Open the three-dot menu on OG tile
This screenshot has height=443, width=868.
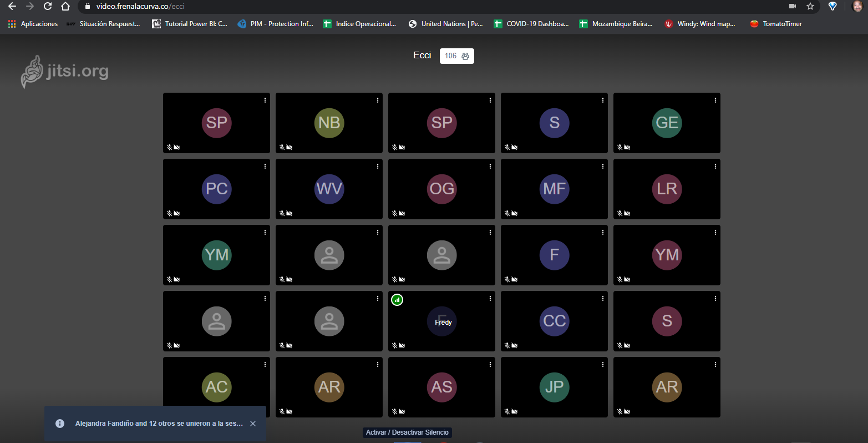pyautogui.click(x=490, y=167)
